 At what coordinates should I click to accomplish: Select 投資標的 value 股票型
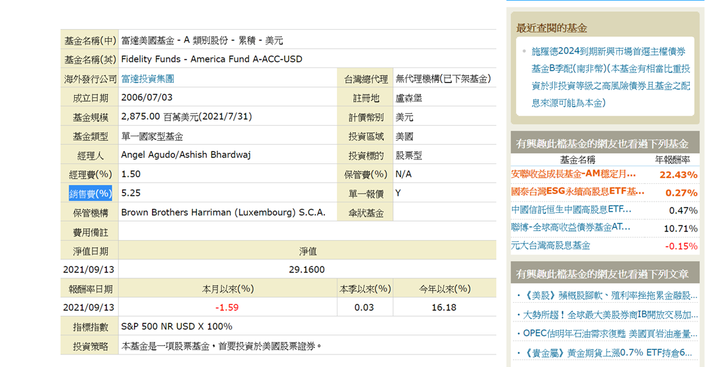[x=409, y=155]
